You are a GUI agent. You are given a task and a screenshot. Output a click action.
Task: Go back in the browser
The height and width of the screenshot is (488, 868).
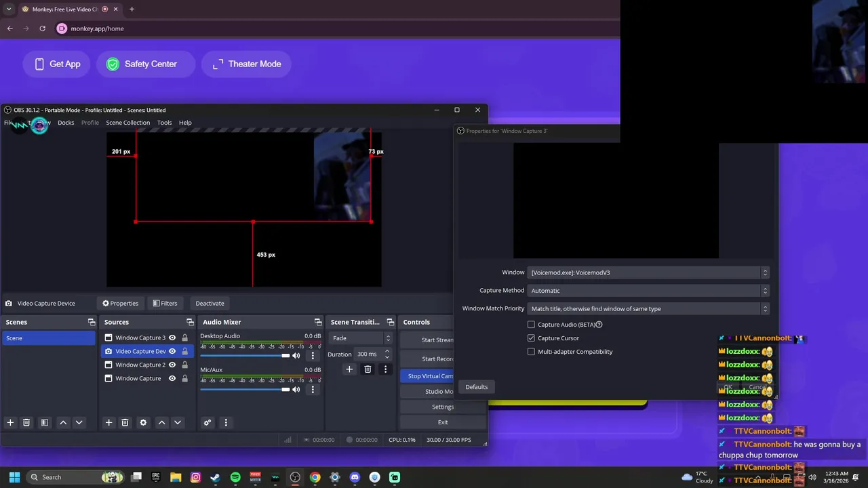pyautogui.click(x=9, y=28)
